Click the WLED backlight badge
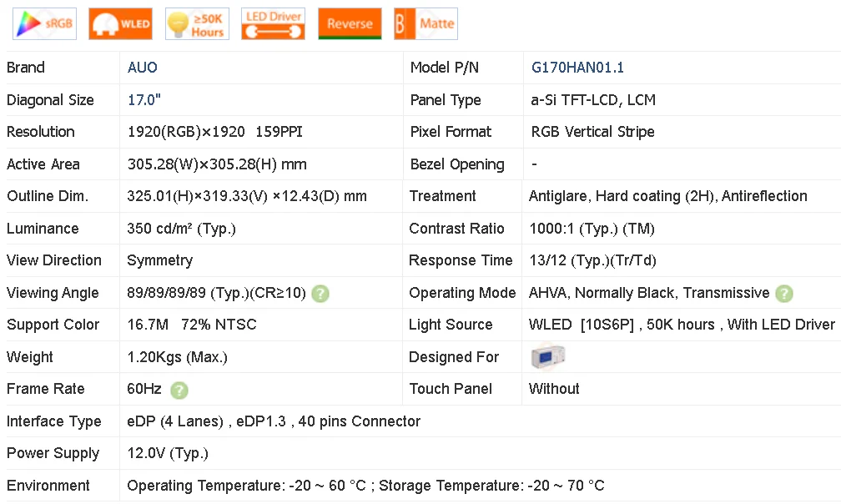The width and height of the screenshot is (841, 504). [x=121, y=23]
